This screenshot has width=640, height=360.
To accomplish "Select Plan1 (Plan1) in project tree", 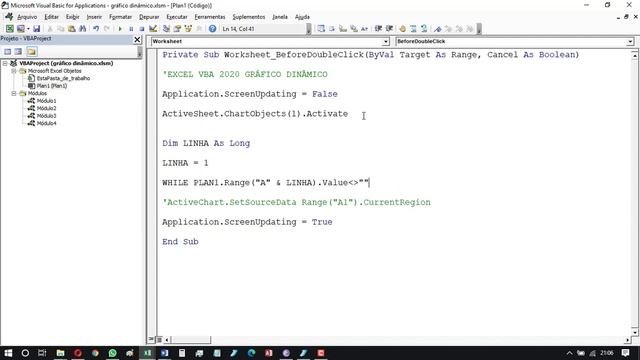I will pyautogui.click(x=51, y=86).
